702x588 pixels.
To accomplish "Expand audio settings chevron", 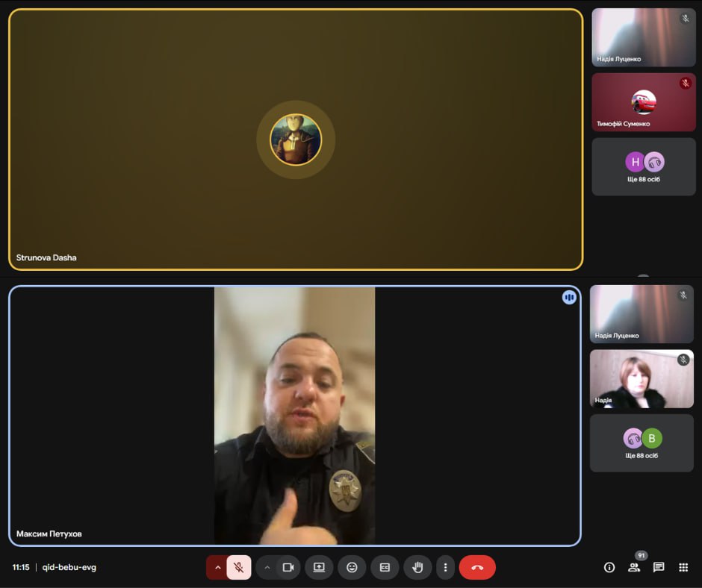I will click(217, 567).
